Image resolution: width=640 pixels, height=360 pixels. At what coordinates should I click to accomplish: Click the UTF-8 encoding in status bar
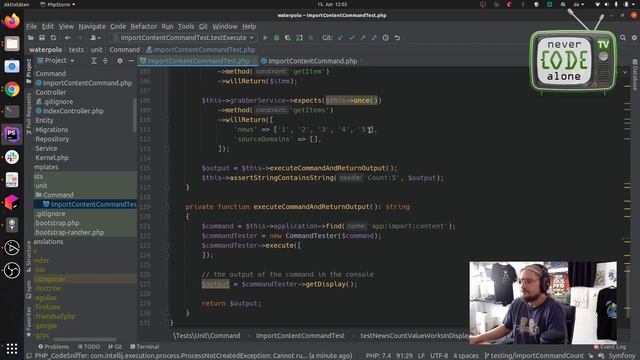pyautogui.click(x=439, y=356)
